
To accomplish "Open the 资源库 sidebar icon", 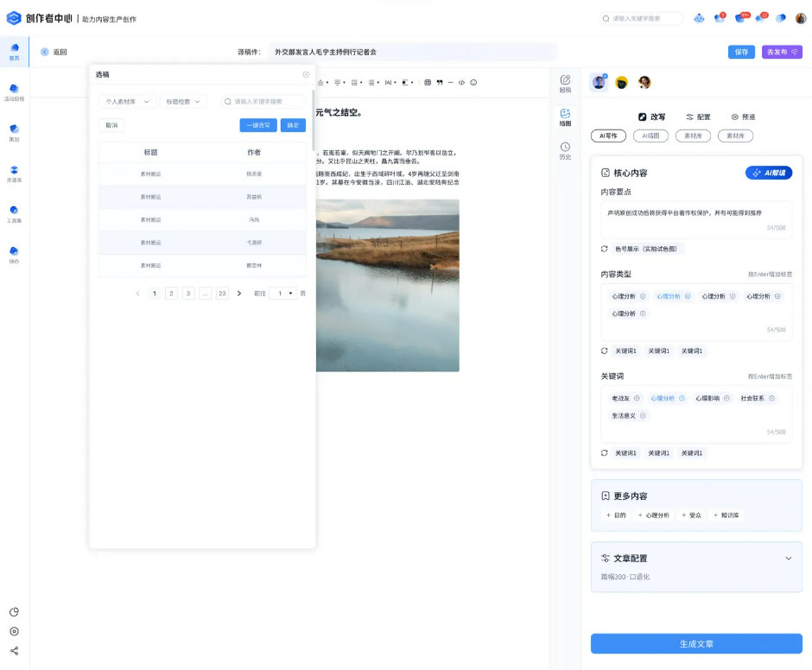I will coord(14,173).
